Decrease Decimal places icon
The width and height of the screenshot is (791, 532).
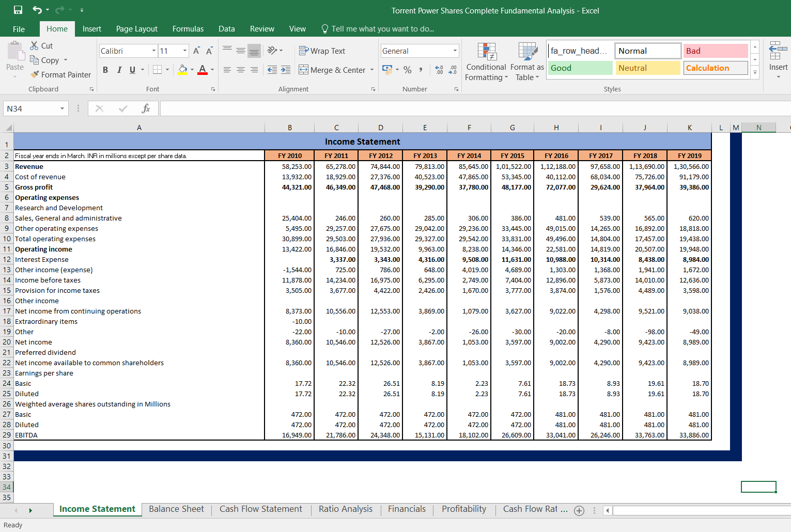tap(453, 70)
